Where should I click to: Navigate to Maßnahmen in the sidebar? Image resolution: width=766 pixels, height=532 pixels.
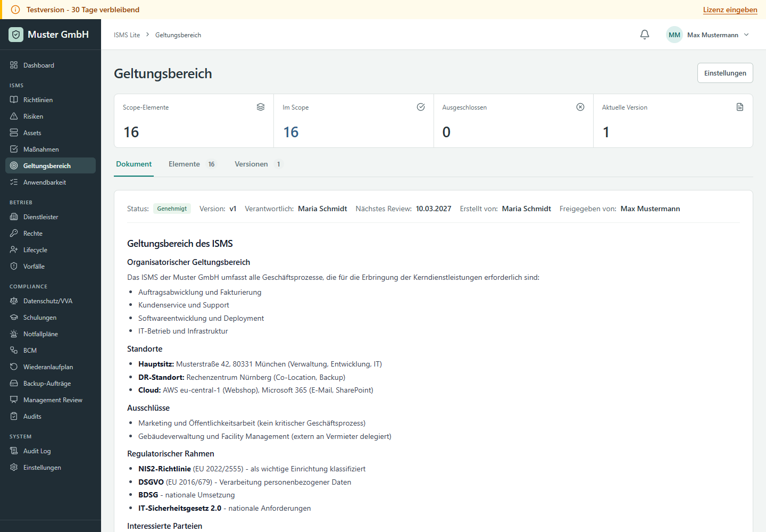(x=51, y=149)
